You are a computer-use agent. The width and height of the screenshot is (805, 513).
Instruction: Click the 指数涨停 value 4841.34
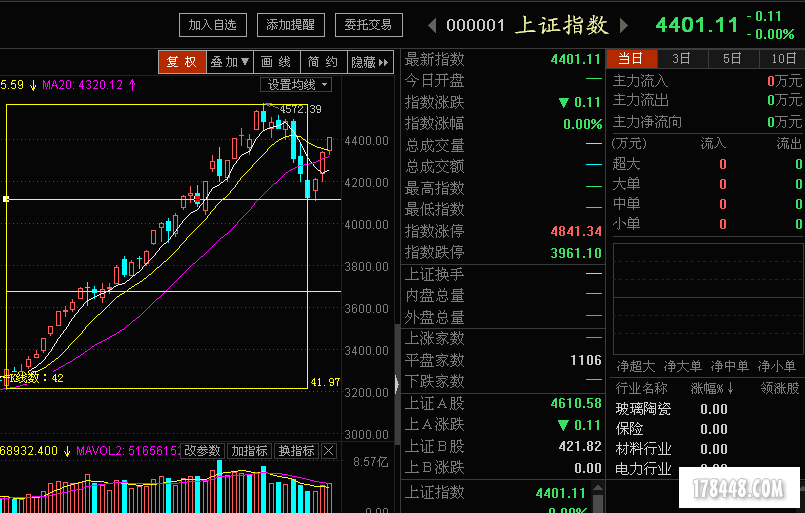click(x=576, y=231)
